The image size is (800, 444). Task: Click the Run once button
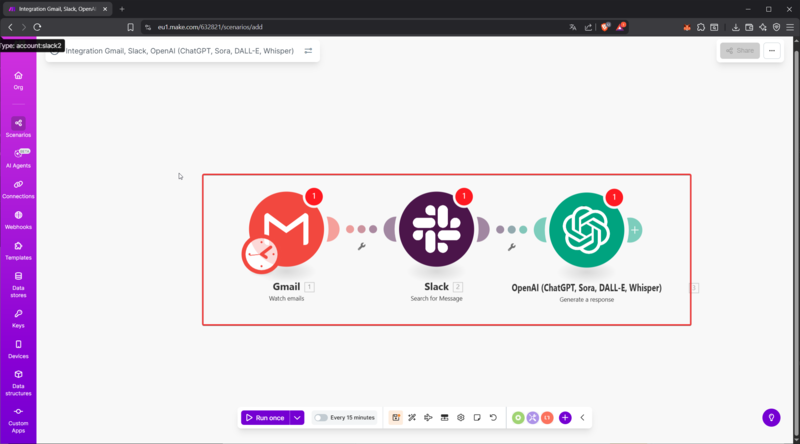(x=265, y=417)
